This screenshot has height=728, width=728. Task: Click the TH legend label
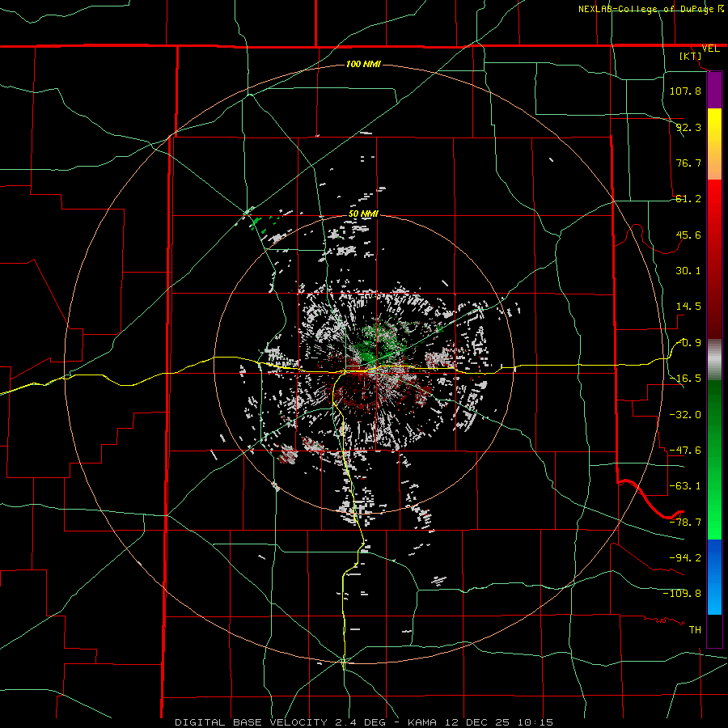(695, 629)
